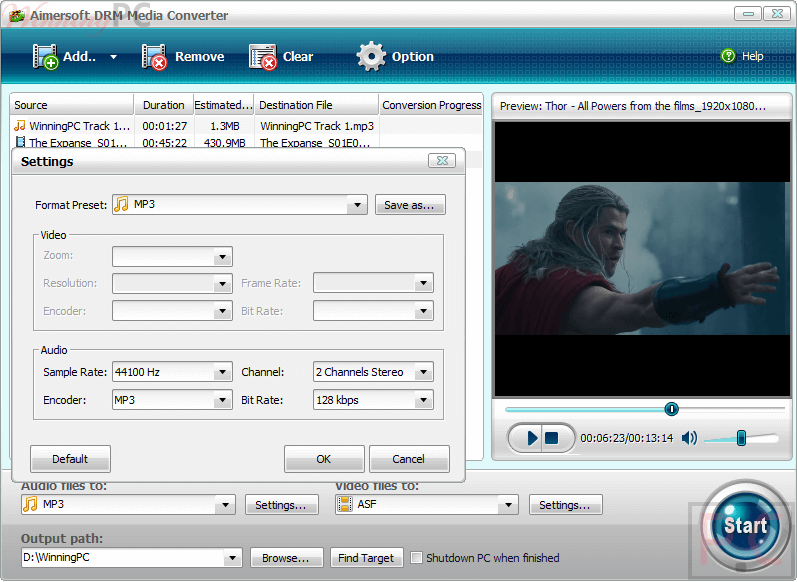The image size is (797, 582).
Task: Click the WinningPC Track music note icon
Action: pyautogui.click(x=20, y=125)
